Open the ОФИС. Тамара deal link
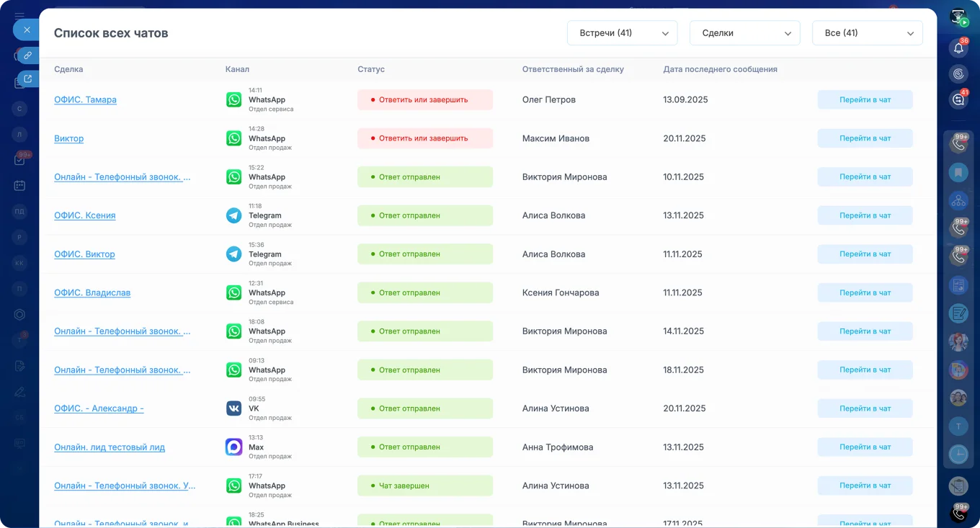The height and width of the screenshot is (528, 980). (85, 100)
